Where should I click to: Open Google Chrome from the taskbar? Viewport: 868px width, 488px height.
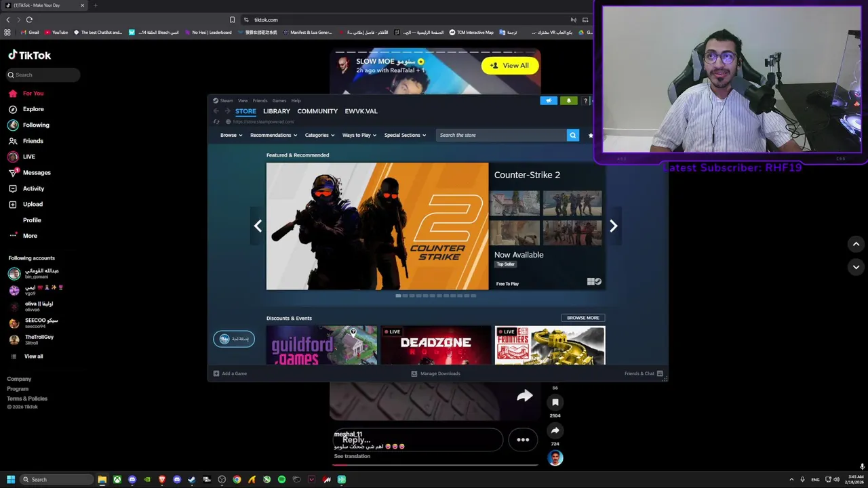tap(237, 480)
